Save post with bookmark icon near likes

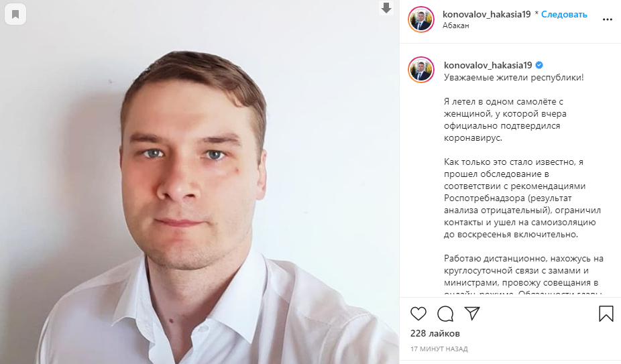(x=606, y=314)
